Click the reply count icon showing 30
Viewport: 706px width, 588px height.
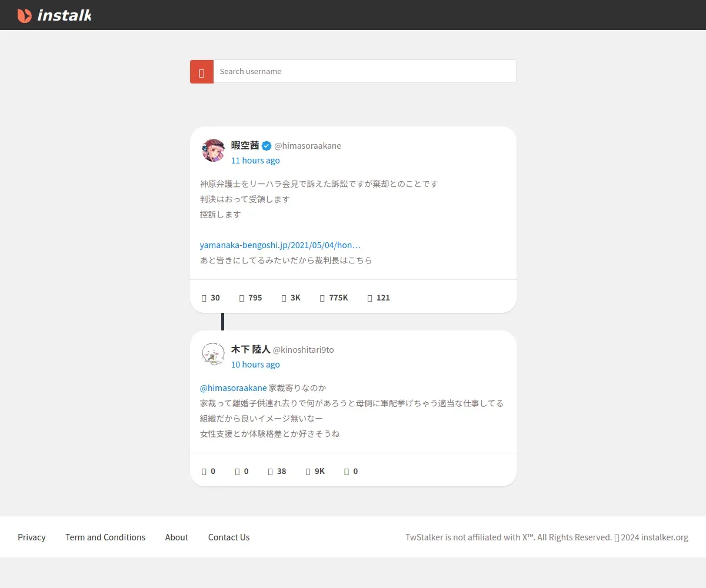pos(204,298)
